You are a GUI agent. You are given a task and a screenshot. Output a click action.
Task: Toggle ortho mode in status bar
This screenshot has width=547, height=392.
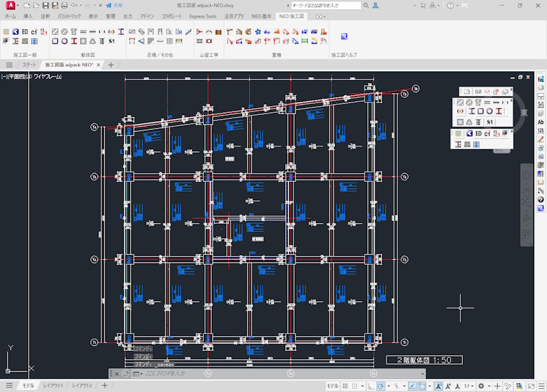point(371,386)
